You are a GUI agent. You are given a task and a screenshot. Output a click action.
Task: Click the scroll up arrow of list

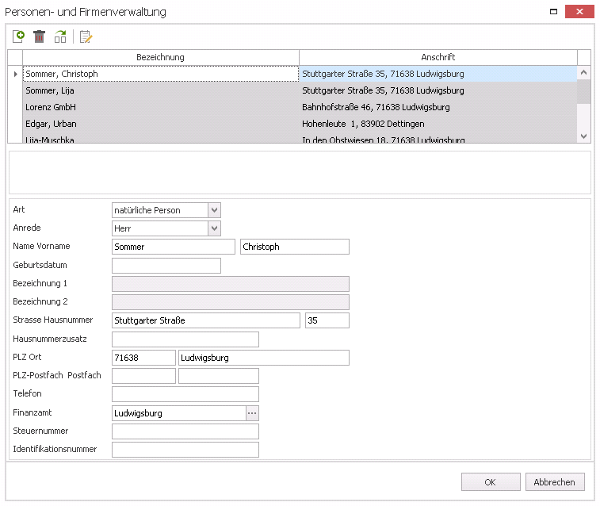(x=584, y=72)
